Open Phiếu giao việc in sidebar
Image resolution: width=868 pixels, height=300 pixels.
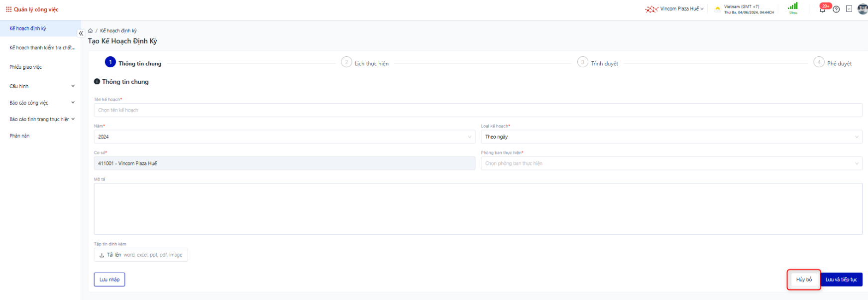click(x=26, y=67)
